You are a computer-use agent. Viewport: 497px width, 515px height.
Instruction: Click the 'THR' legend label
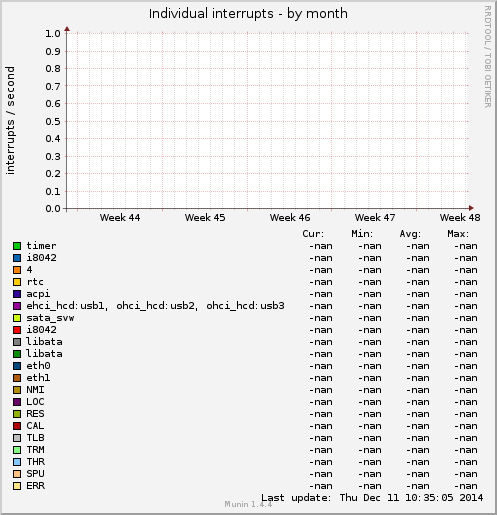pyautogui.click(x=35, y=462)
